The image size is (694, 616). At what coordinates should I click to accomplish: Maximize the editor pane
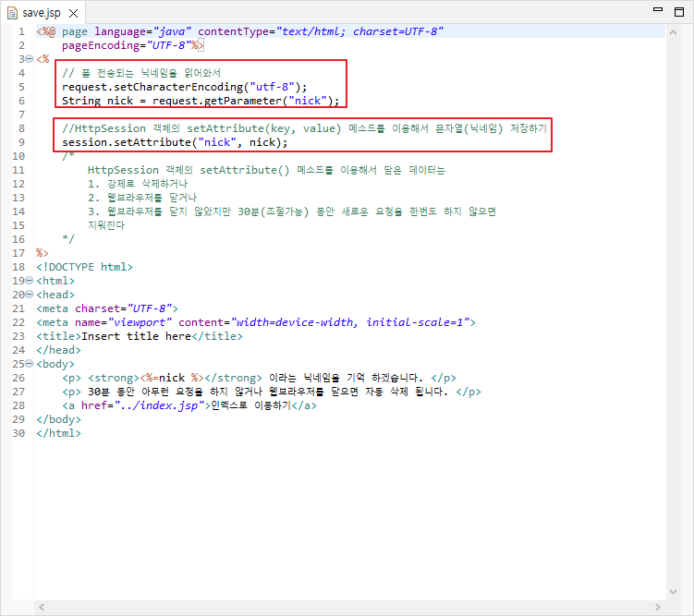679,12
